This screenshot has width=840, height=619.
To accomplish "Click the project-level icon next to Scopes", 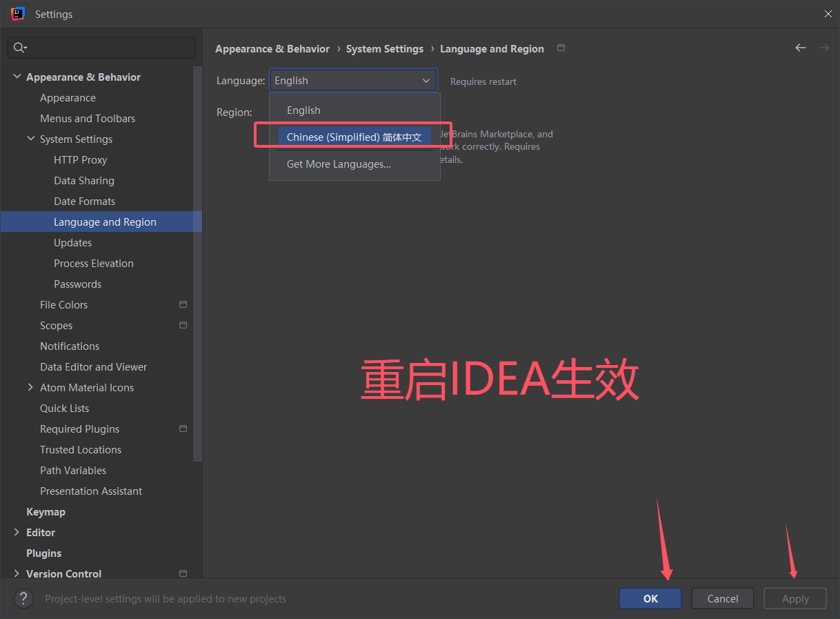I will 183,325.
